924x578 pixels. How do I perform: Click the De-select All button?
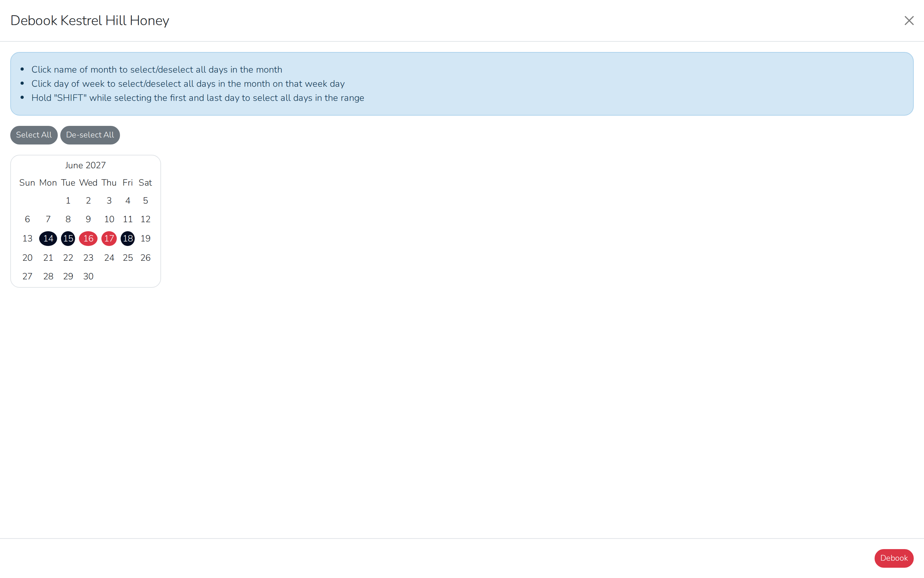coord(90,135)
